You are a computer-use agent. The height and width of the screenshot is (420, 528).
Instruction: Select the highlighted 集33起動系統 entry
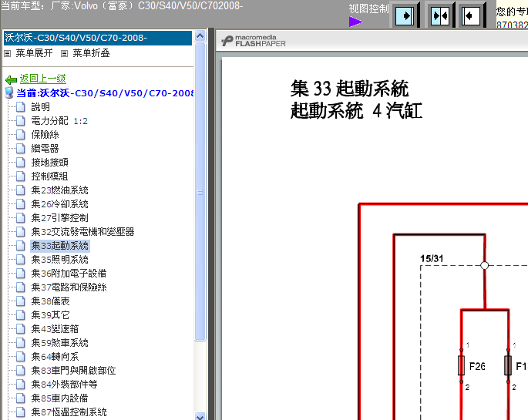point(59,246)
